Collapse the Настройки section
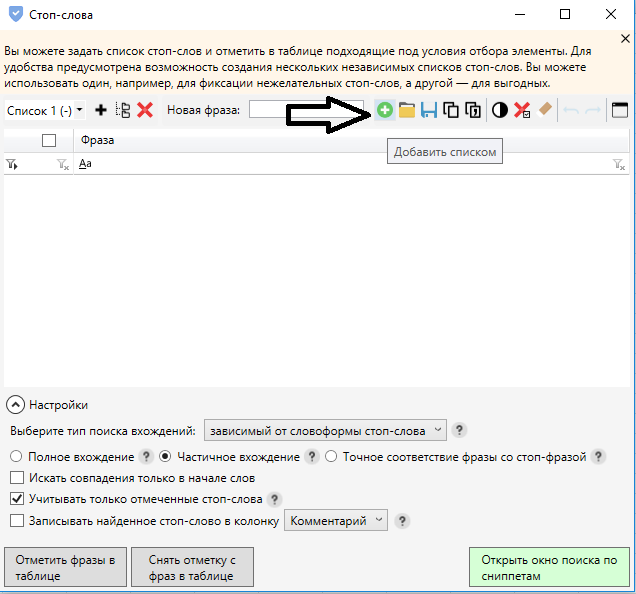 [15, 405]
